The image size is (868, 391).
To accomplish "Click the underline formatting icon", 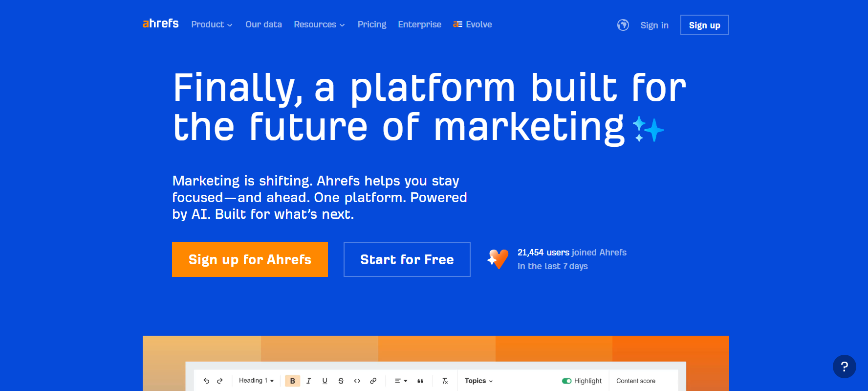I will coord(325,381).
